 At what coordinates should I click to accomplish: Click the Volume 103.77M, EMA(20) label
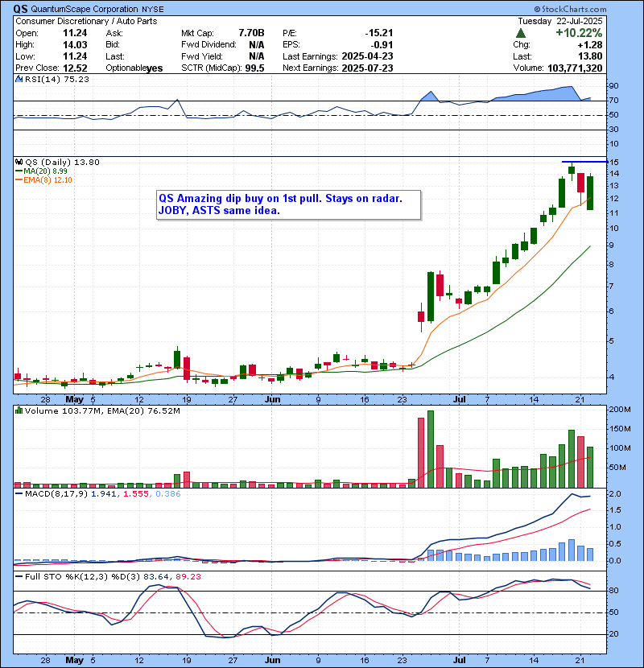pyautogui.click(x=102, y=410)
